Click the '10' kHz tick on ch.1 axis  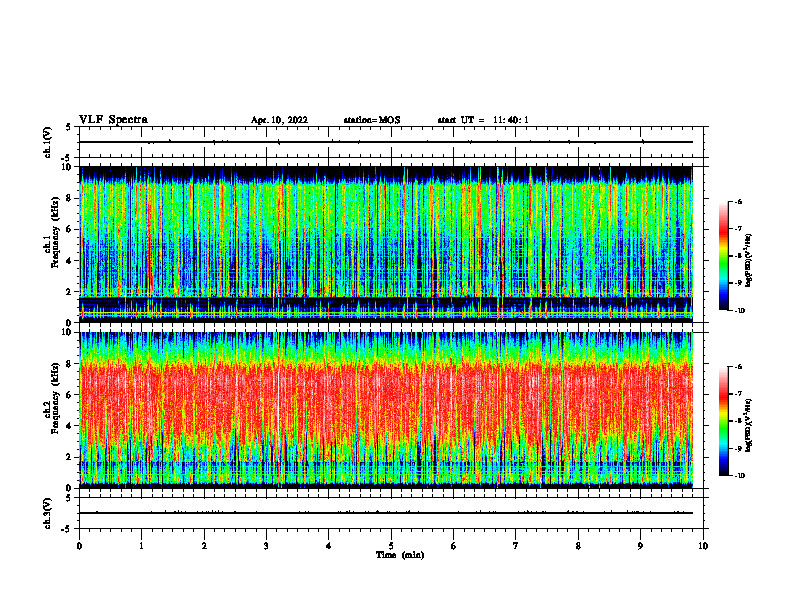(x=69, y=167)
